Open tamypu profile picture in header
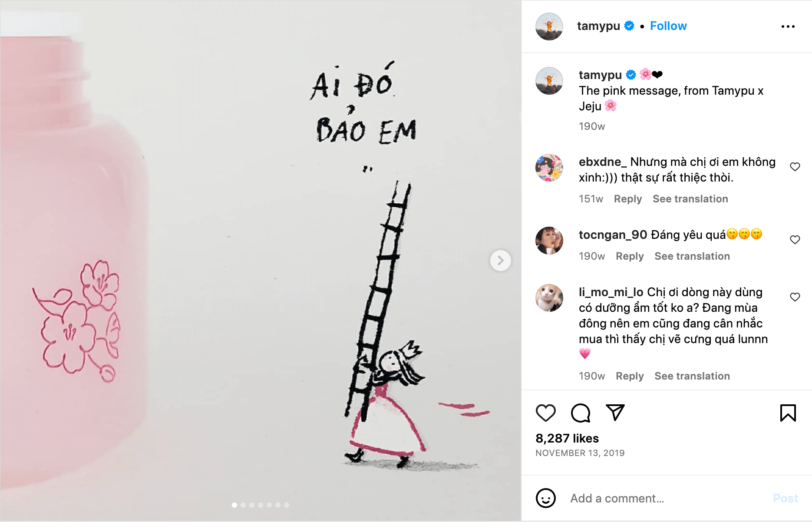 (549, 26)
